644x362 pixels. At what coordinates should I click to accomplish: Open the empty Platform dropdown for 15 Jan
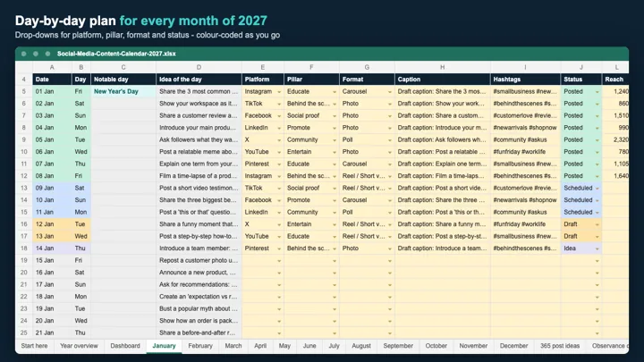[x=279, y=261]
